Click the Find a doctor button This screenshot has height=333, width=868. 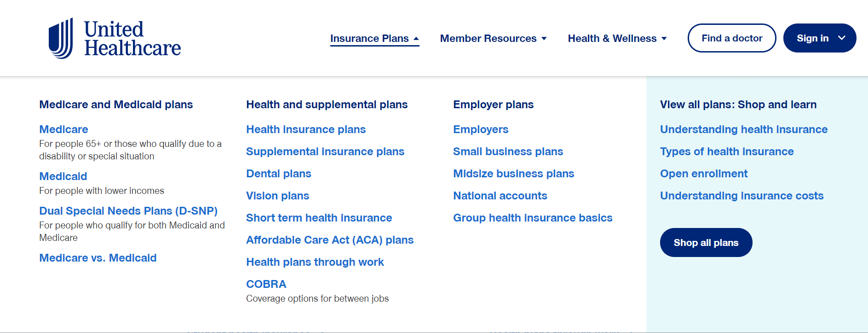[x=732, y=38]
